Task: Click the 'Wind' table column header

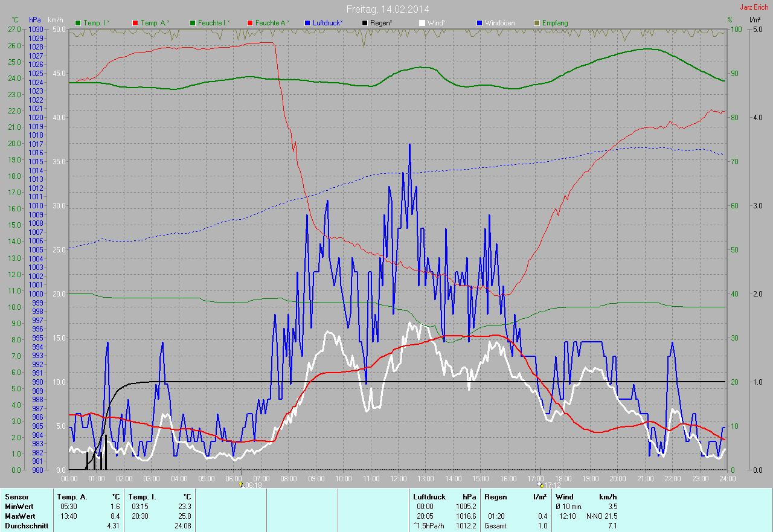Action: (565, 496)
